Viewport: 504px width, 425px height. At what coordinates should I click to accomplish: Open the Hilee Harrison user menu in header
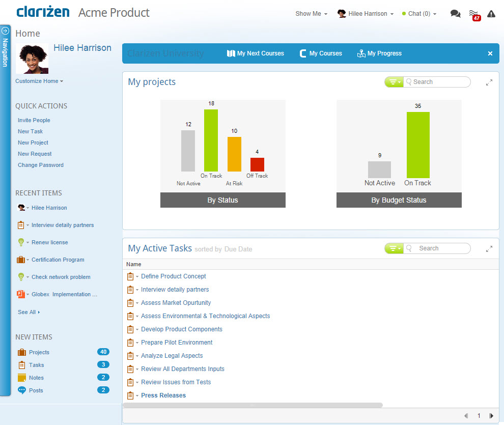[x=366, y=14]
